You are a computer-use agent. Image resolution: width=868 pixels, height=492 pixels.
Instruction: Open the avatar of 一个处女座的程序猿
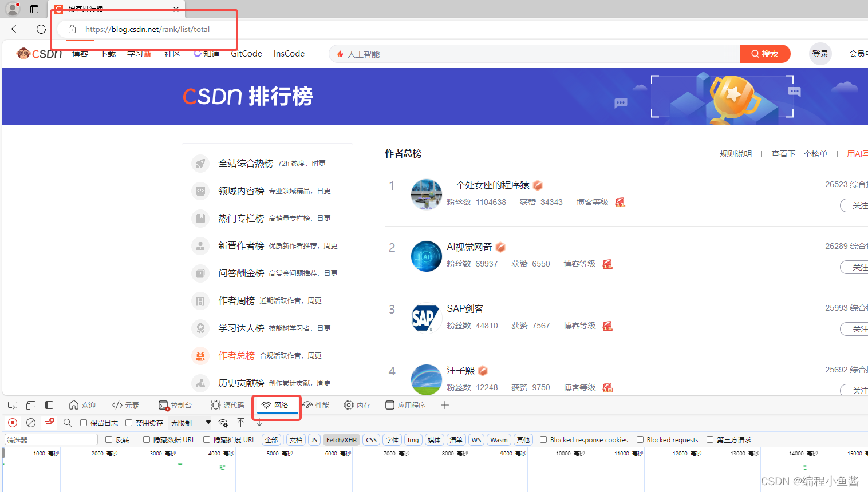[427, 195]
